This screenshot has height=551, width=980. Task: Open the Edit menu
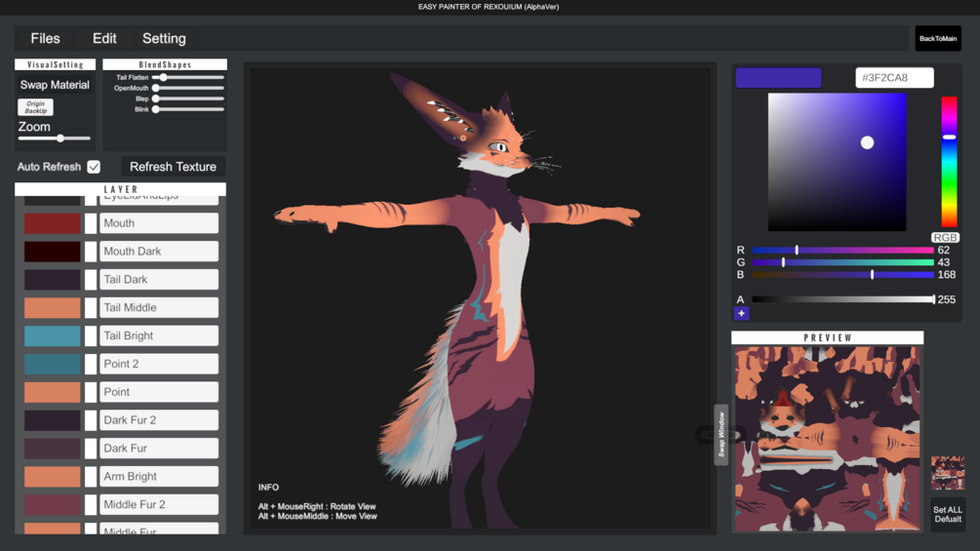click(104, 39)
